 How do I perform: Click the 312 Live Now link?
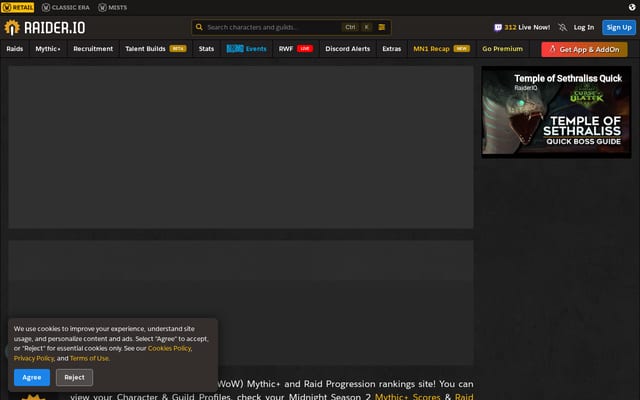522,27
